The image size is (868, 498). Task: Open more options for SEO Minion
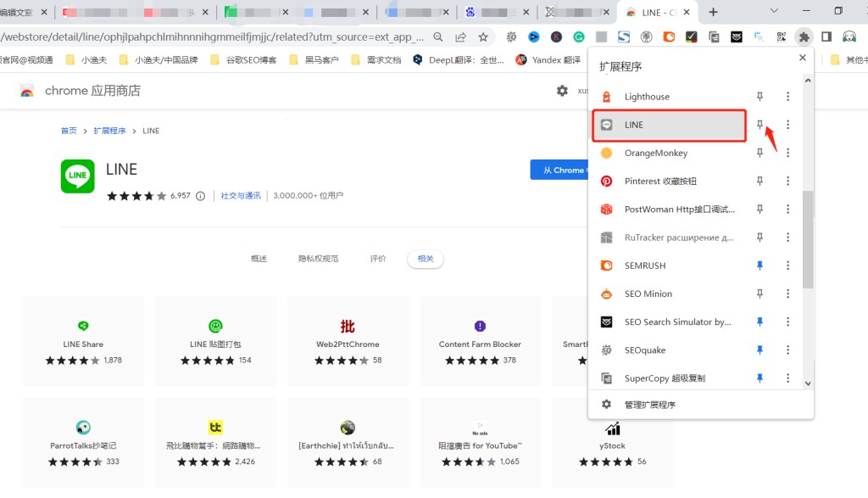click(x=787, y=294)
